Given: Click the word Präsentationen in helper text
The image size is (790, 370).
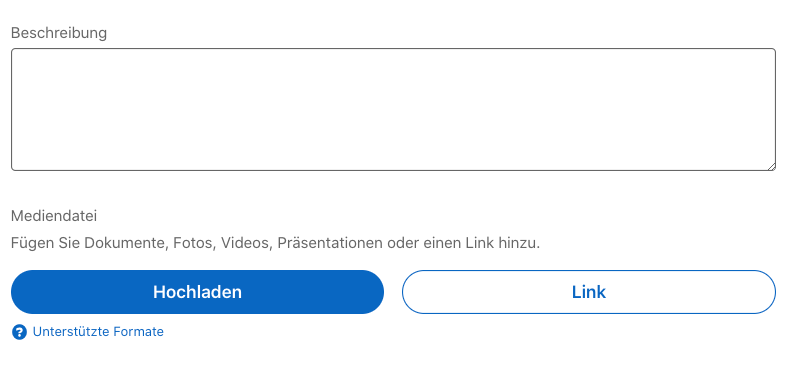Looking at the screenshot, I should [x=330, y=243].
